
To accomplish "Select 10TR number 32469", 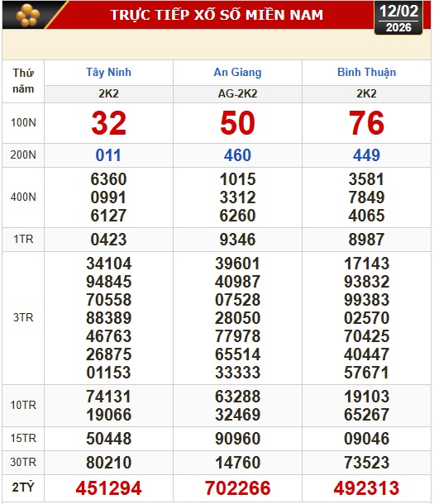I will (237, 415).
